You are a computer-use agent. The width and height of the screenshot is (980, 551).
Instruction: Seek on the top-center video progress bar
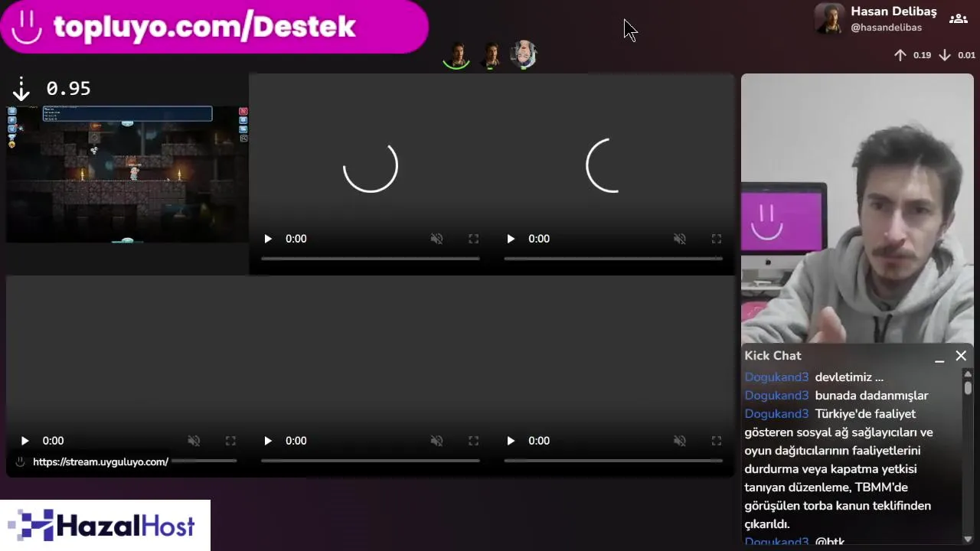[x=371, y=259]
